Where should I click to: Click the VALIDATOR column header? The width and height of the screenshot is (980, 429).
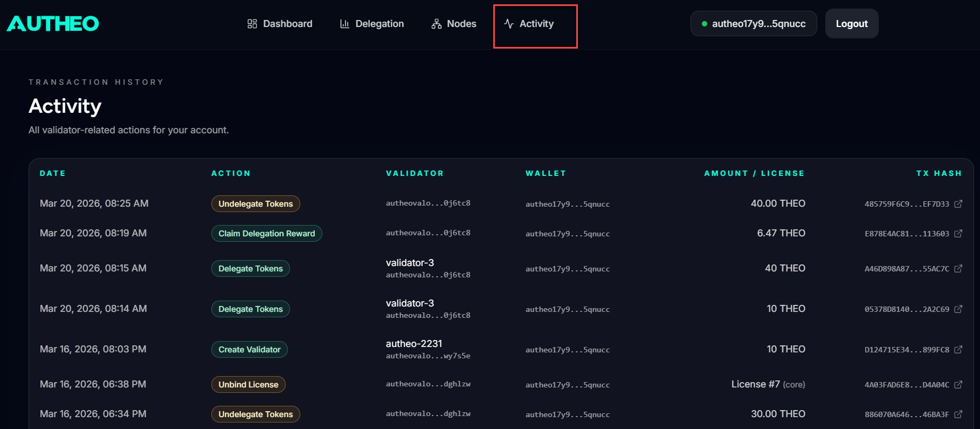pyautogui.click(x=415, y=173)
